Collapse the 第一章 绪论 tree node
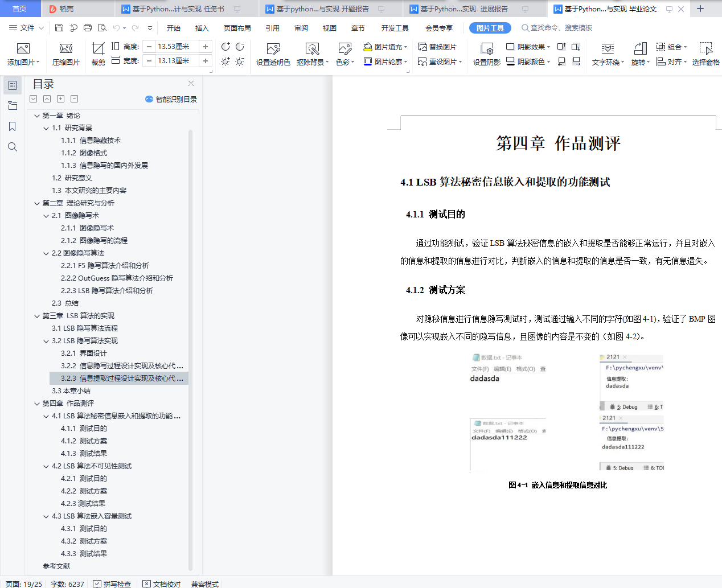This screenshot has height=588, width=722. pos(37,116)
